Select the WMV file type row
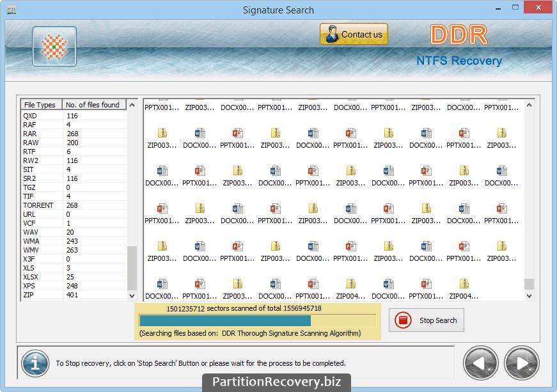This screenshot has height=392, width=557. [x=74, y=250]
